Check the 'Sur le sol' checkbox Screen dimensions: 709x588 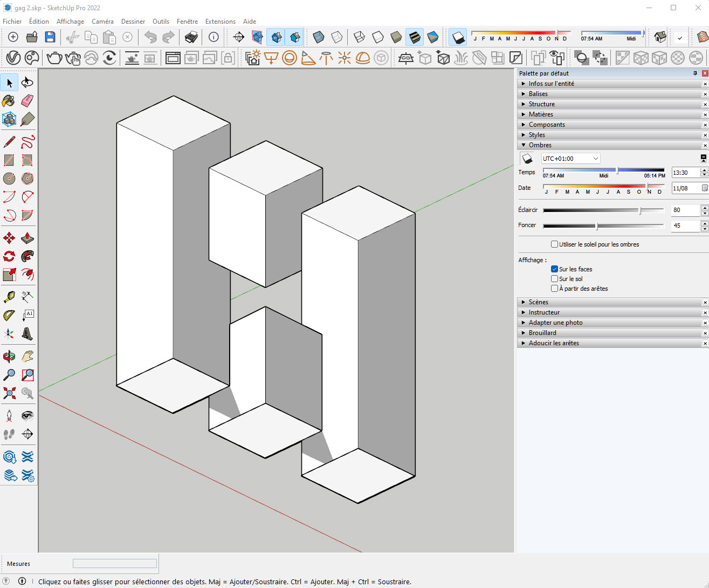pyautogui.click(x=554, y=279)
